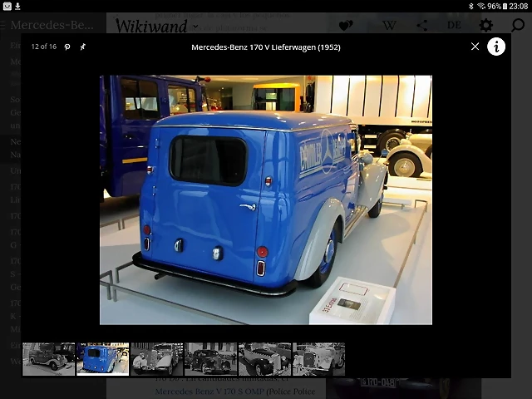Screen dimensions: 532x399
Task: Click the Mercedes-Be... article title in sidebar
Action: (52, 25)
